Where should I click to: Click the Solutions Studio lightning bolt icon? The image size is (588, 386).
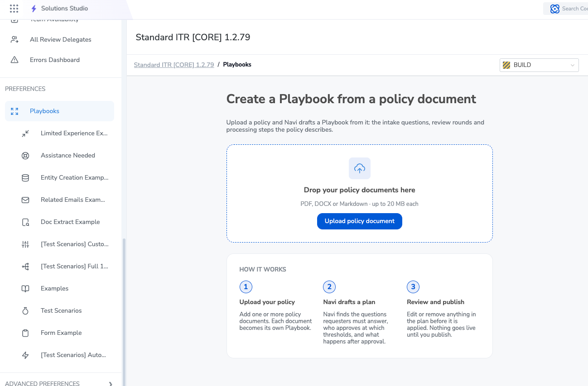tap(34, 9)
